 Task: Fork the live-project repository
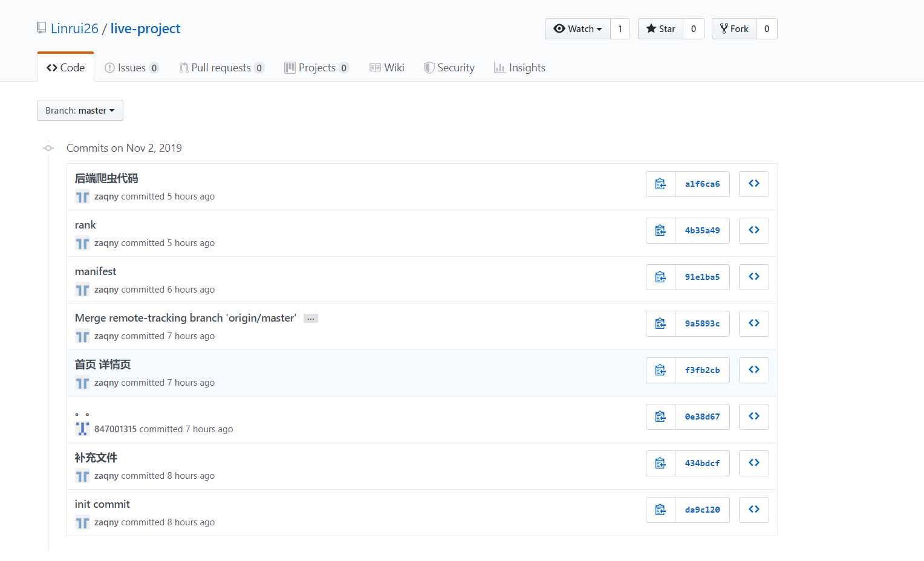pos(734,29)
